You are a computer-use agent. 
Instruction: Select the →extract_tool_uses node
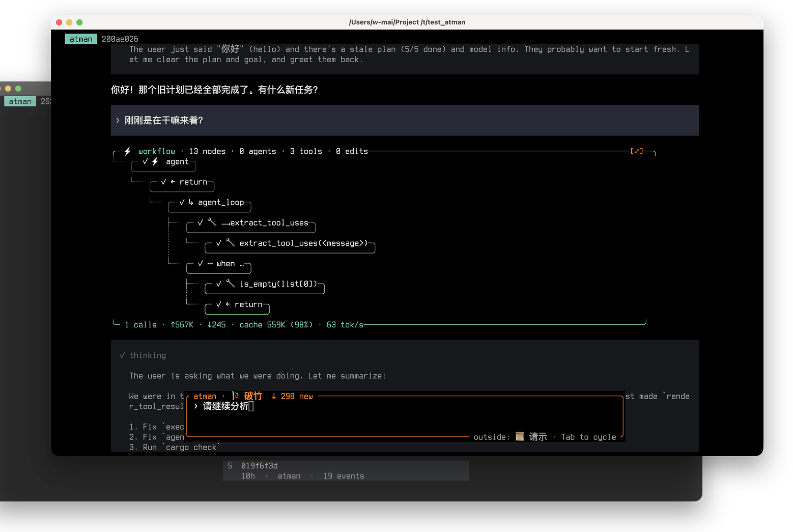(x=251, y=225)
